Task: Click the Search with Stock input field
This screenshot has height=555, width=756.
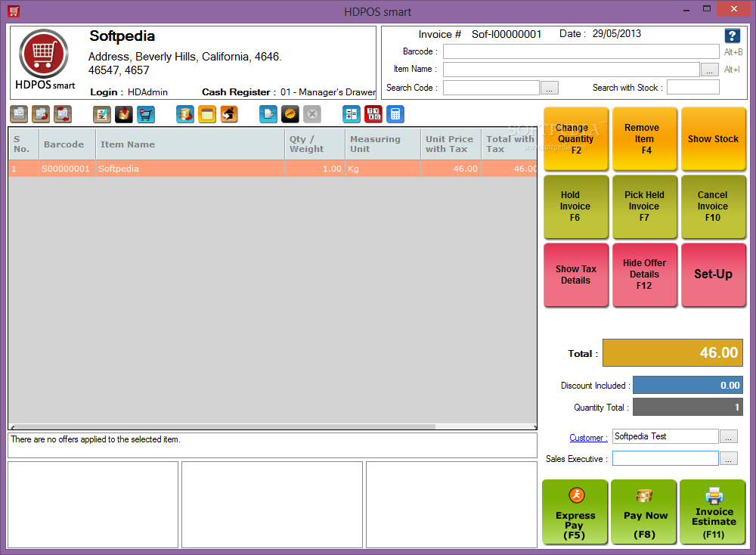Action: tap(692, 87)
